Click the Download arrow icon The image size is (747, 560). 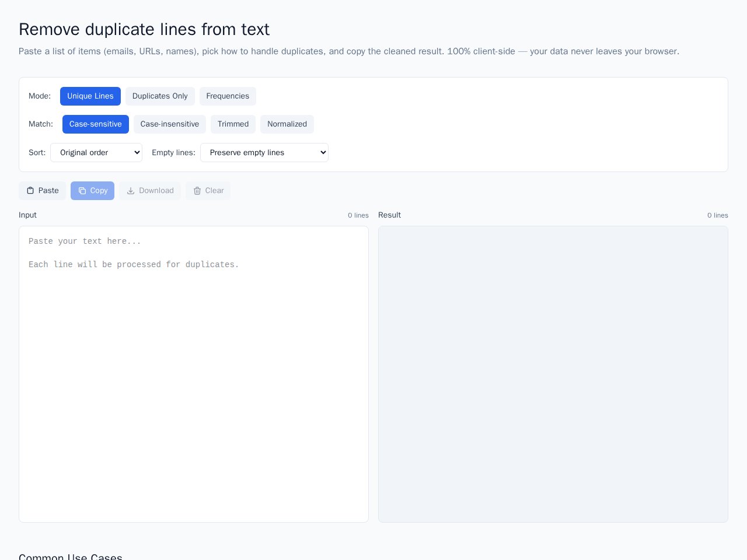coord(131,191)
